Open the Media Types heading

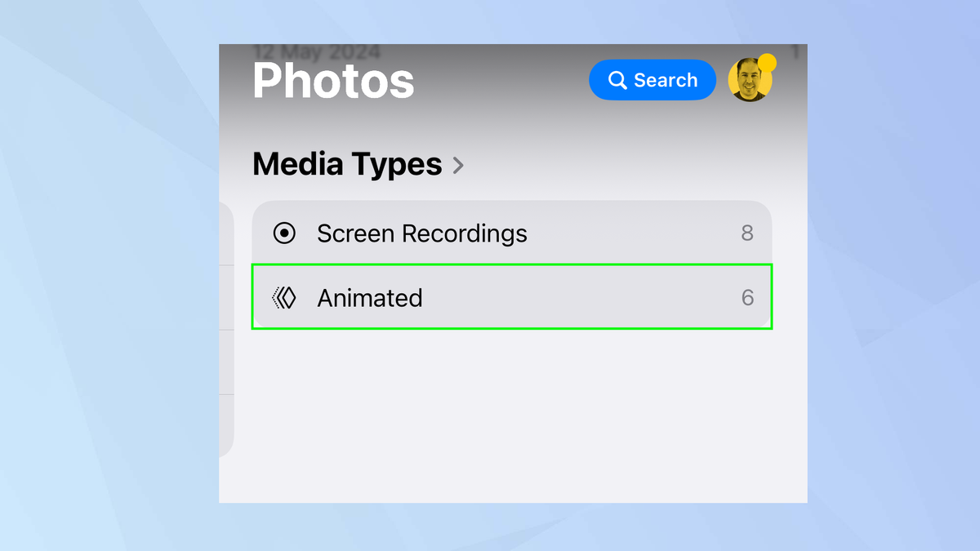[347, 165]
